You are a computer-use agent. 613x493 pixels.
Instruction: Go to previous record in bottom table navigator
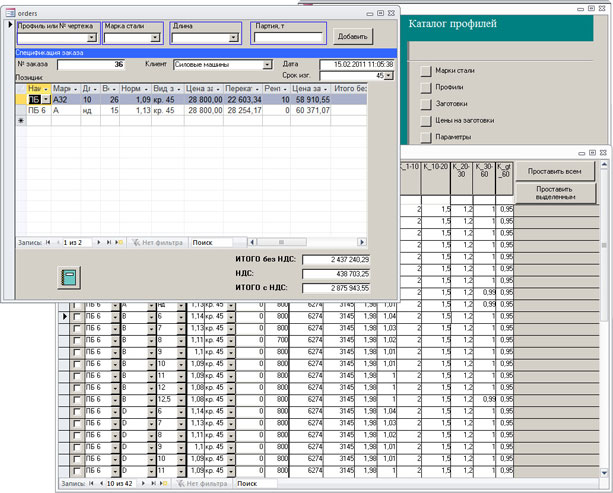[102, 484]
